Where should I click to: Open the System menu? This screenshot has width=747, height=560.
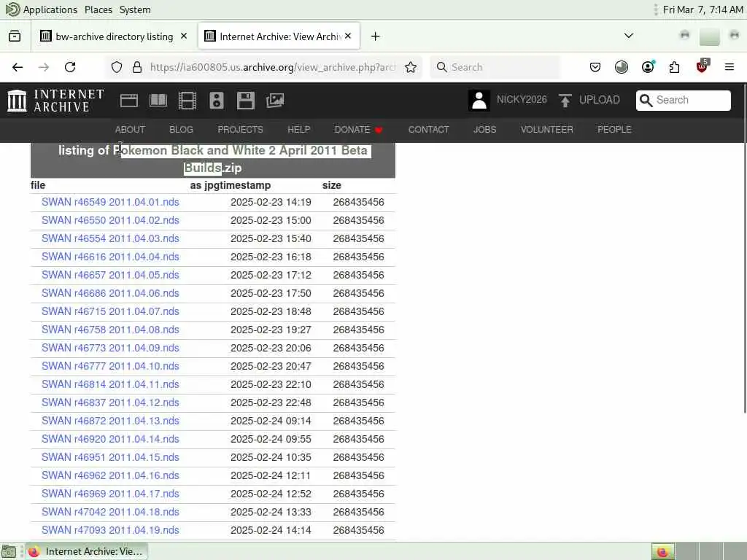tap(135, 9)
